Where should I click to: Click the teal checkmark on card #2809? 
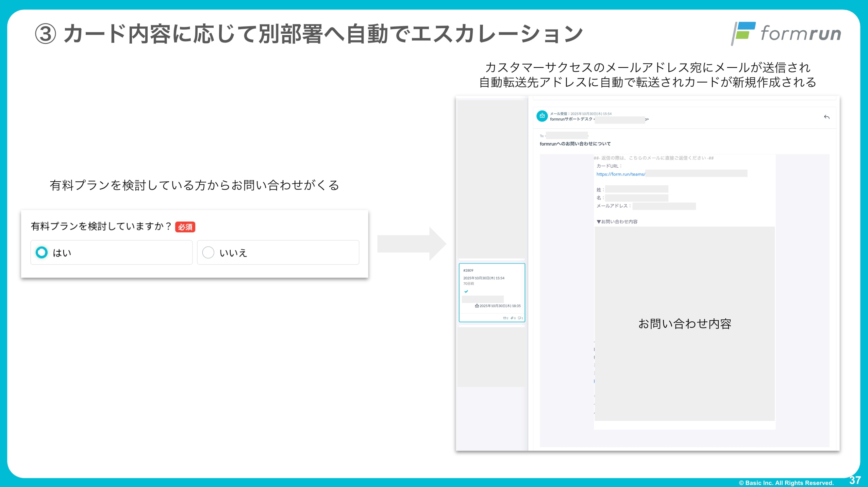(466, 291)
